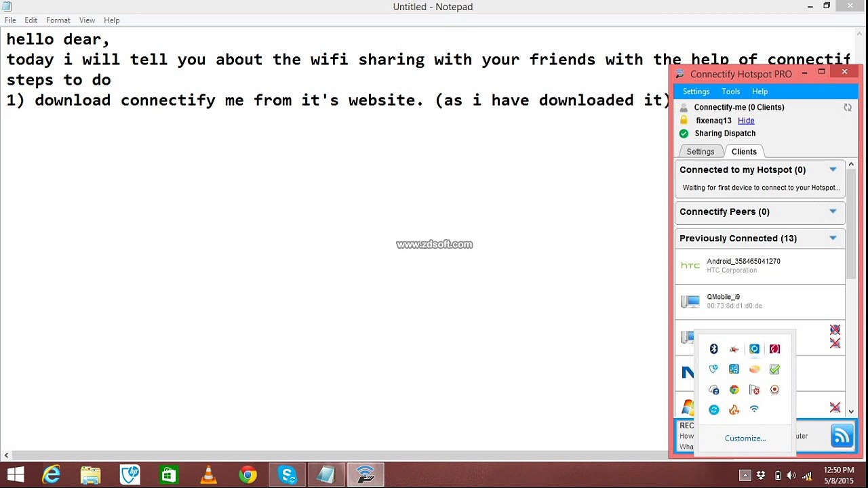Click the computer icon for QMobile_i9

click(x=690, y=302)
